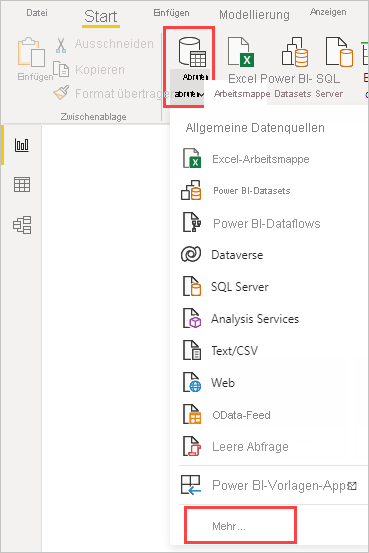369x553 pixels.
Task: Click the Einfügen clipboard paste icon
Action: pos(31,52)
